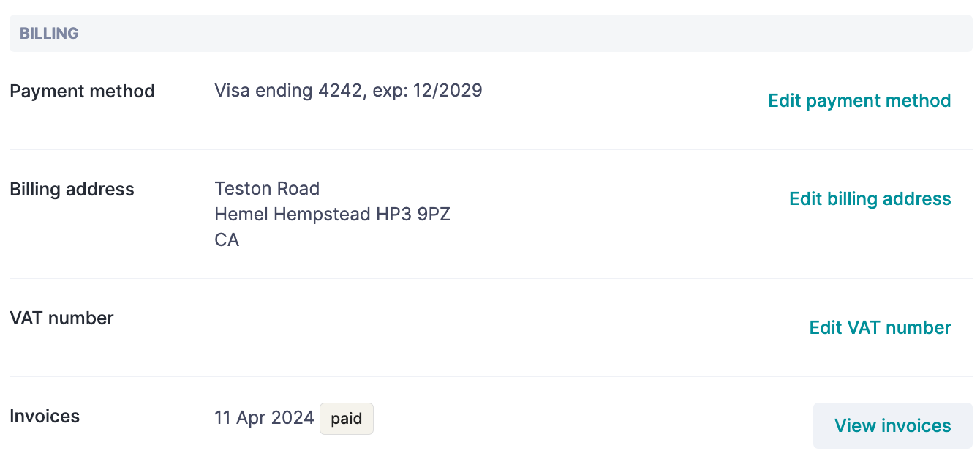Click the Invoices row label
980x470 pixels.
(x=45, y=417)
